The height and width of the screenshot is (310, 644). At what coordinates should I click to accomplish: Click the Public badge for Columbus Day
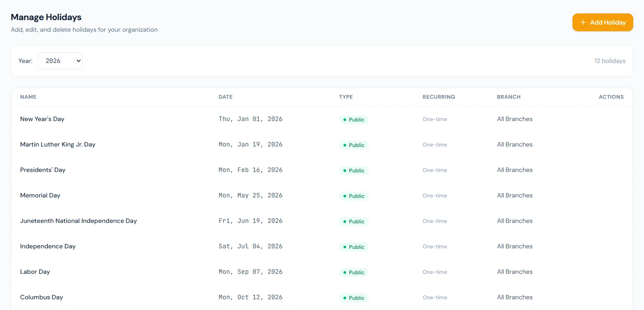pos(354,298)
